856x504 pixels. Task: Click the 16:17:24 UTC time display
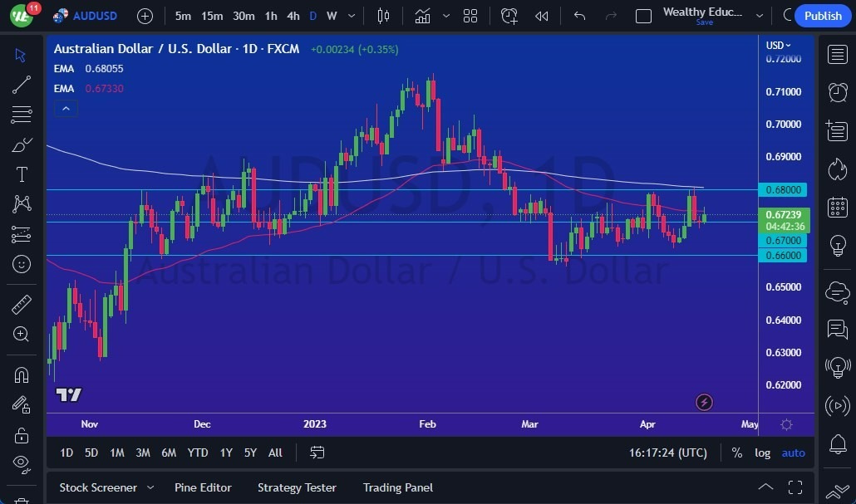tap(669, 453)
